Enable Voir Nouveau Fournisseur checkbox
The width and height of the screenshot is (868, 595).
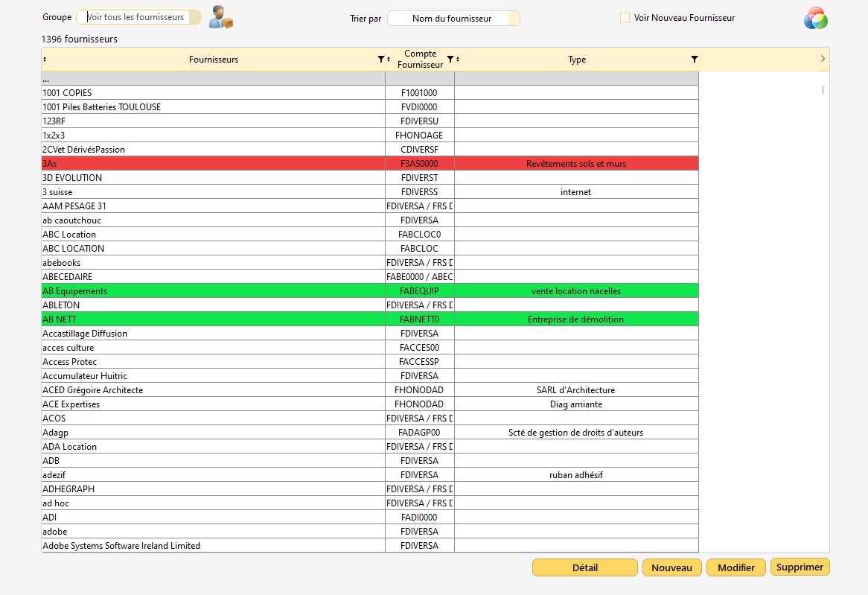[x=625, y=18]
